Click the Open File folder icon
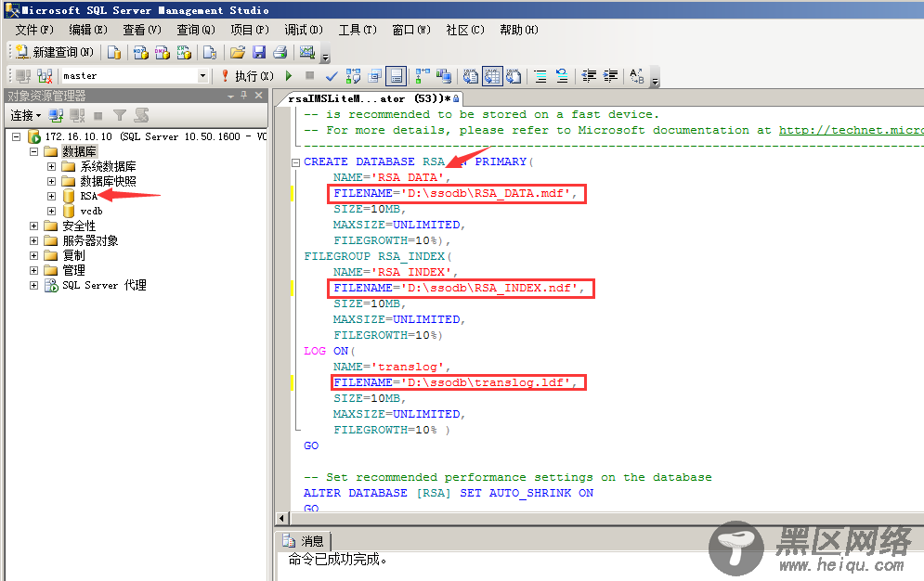This screenshot has height=581, width=924. tap(238, 52)
